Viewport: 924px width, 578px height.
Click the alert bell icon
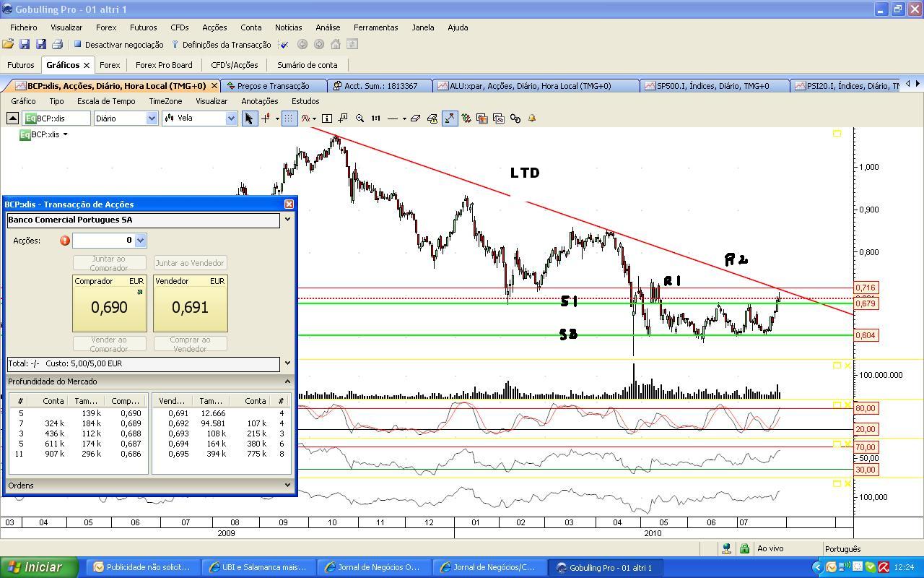532,118
